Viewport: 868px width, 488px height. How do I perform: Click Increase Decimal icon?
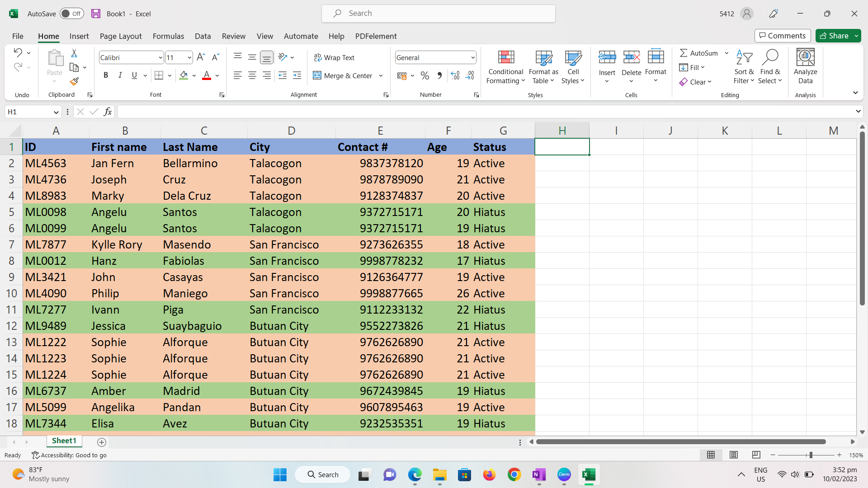(455, 75)
